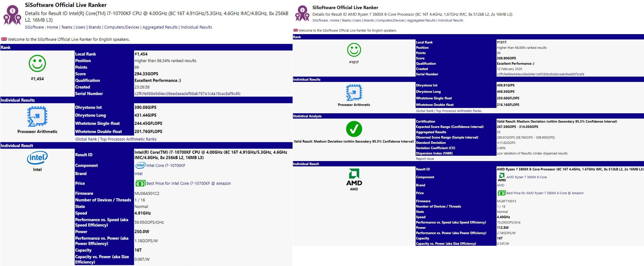The width and height of the screenshot is (644, 266).
Task: Select Whetstone Double-float value 201.76GFLOPS
Action: point(148,131)
